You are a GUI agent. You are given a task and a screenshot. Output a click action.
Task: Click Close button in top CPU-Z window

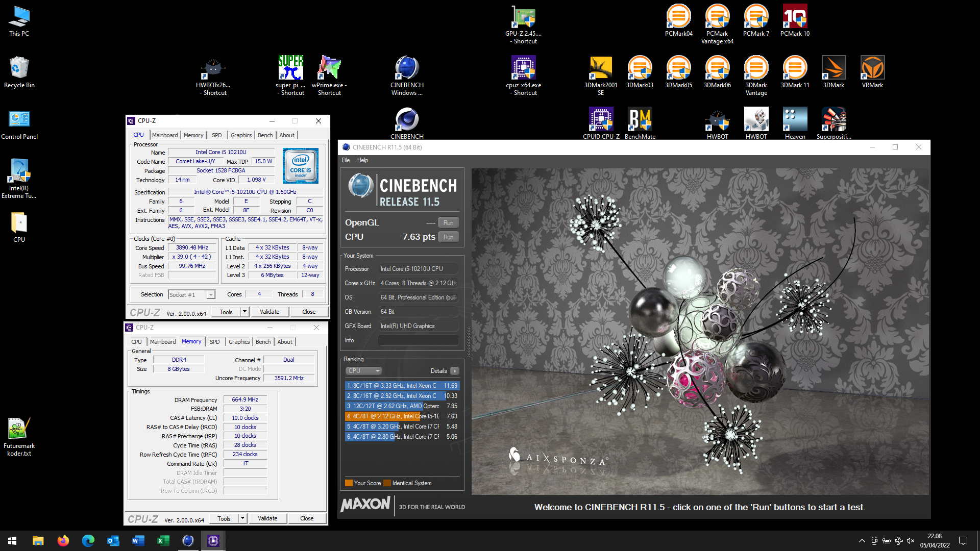309,312
